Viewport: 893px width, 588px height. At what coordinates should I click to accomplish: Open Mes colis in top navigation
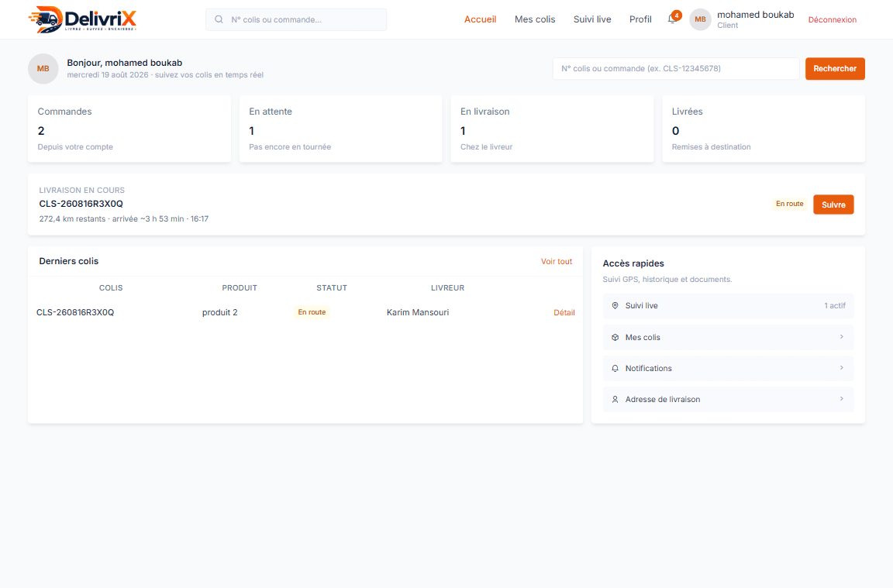point(535,19)
